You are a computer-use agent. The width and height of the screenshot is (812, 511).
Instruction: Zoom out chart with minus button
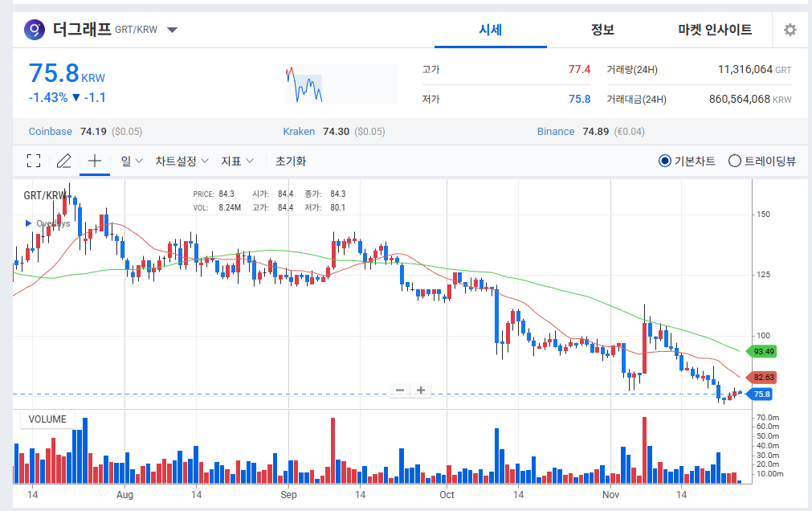(x=400, y=390)
